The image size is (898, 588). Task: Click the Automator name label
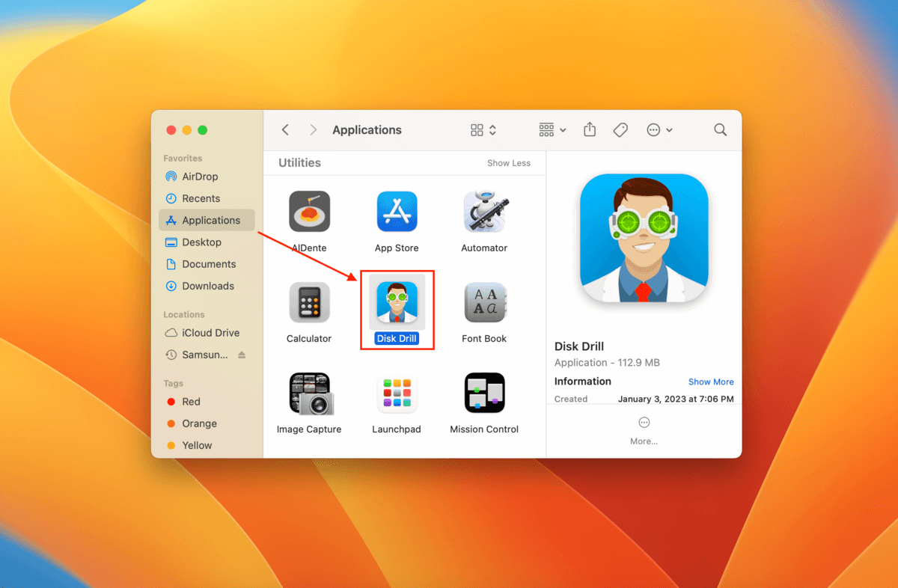(x=484, y=248)
